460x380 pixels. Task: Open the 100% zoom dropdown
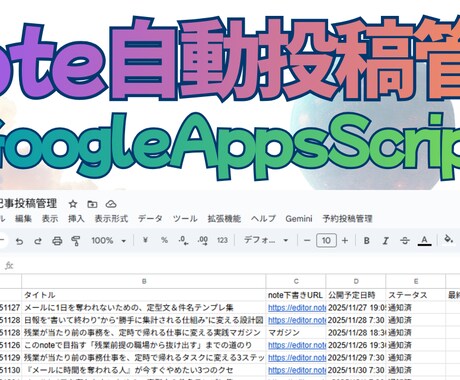point(109,240)
